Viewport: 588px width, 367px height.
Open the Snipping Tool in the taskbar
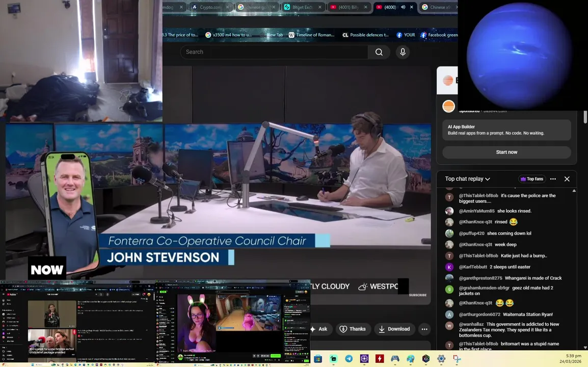(x=457, y=359)
